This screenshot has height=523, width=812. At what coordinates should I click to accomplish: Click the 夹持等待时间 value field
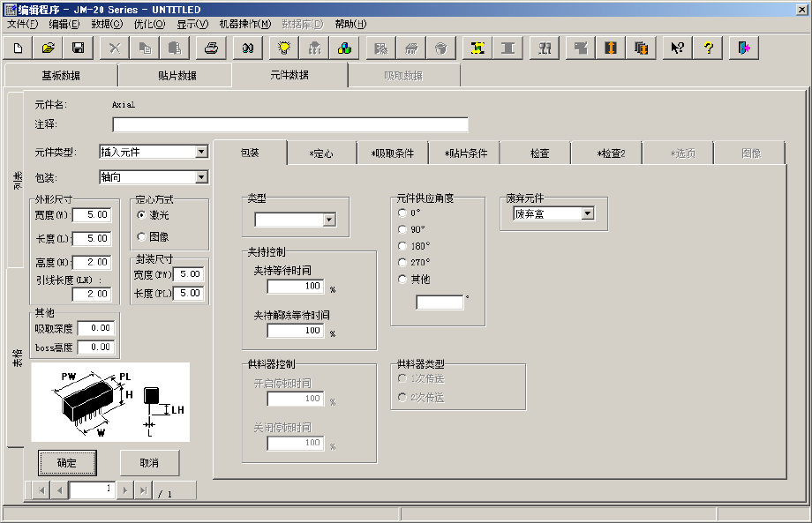click(x=296, y=287)
